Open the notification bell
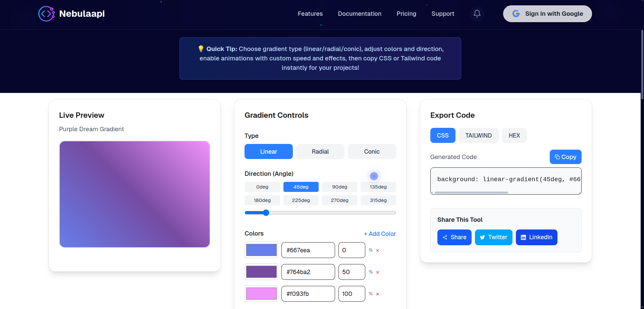The height and width of the screenshot is (309, 644). 477,13
